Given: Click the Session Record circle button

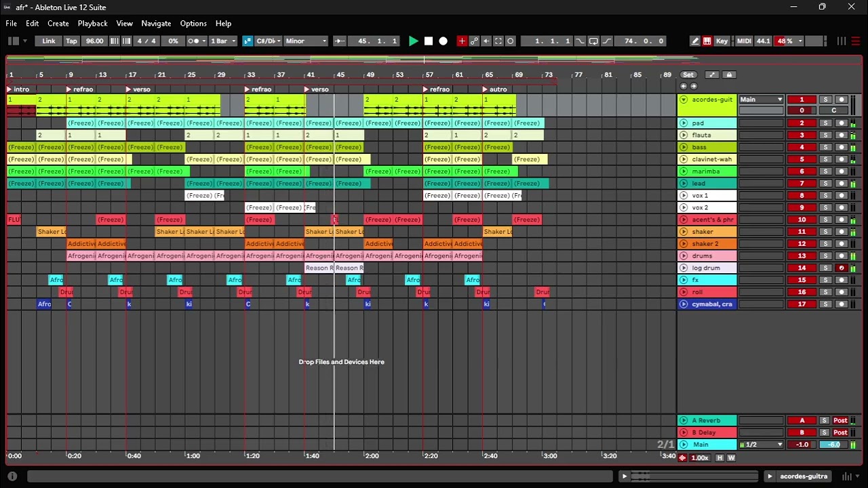Looking at the screenshot, I should 511,41.
